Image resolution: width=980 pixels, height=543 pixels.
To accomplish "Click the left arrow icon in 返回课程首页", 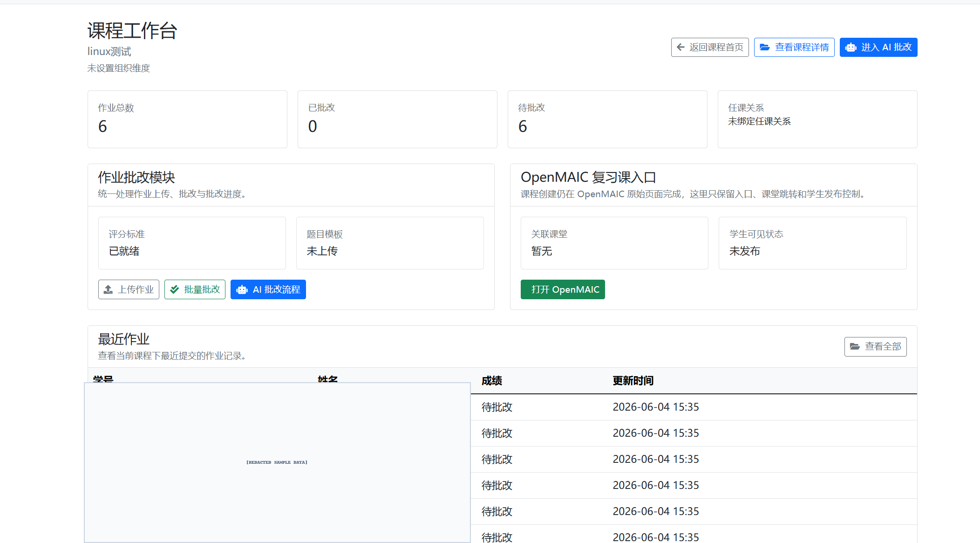I will pyautogui.click(x=681, y=47).
